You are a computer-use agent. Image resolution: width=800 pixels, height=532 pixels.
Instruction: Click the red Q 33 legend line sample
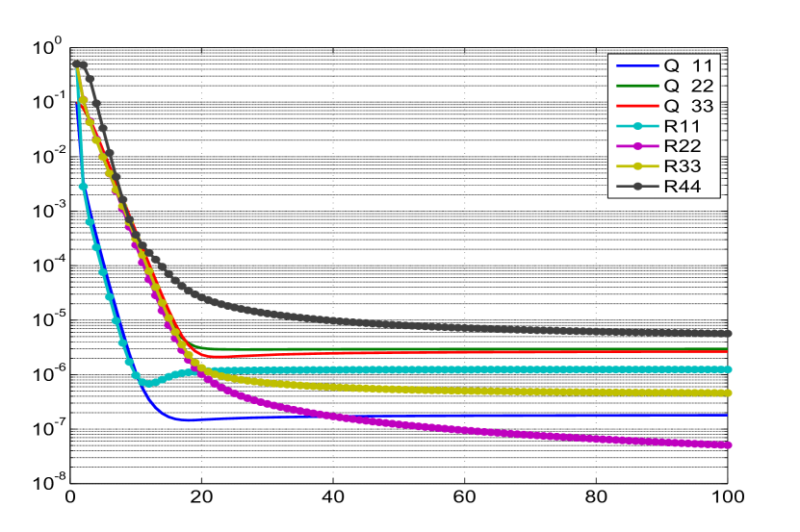637,106
